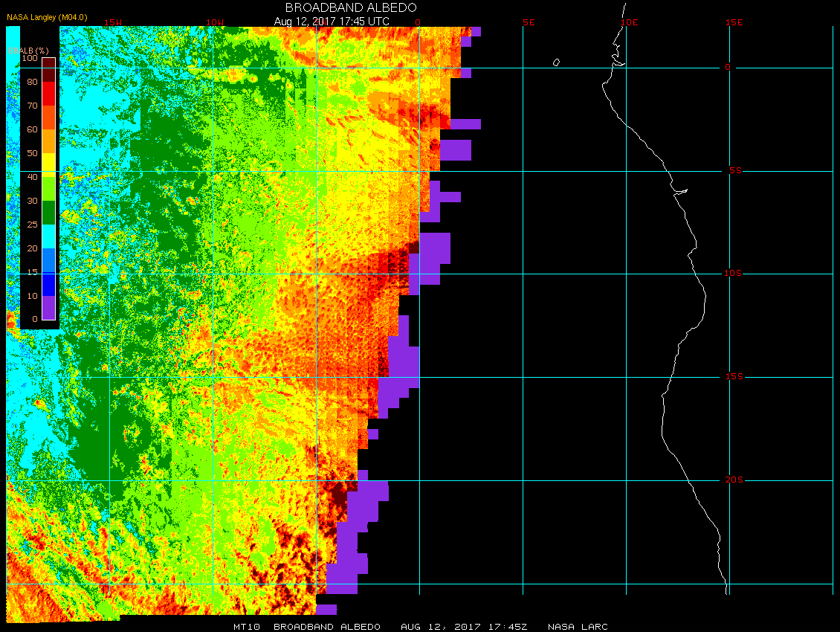
Task: Click the '15S' latitude label
Action: 734,377
